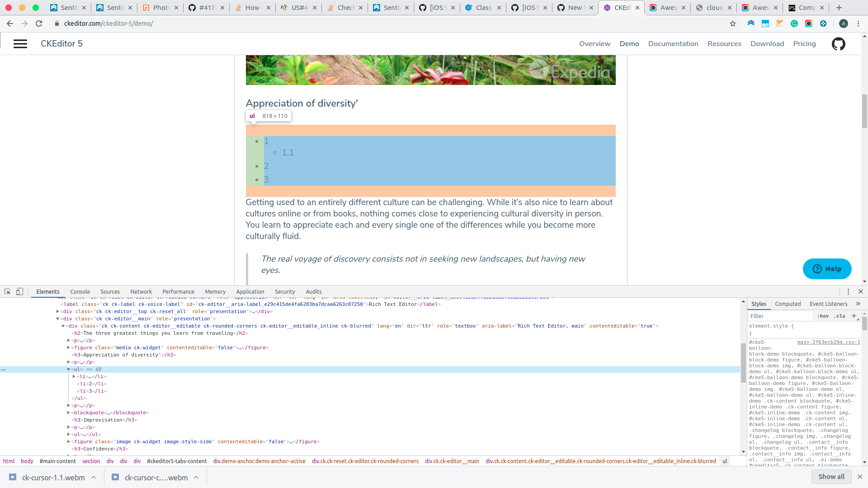Image resolution: width=868 pixels, height=488 pixels.
Task: Click the Show all downloads button
Action: click(x=831, y=477)
